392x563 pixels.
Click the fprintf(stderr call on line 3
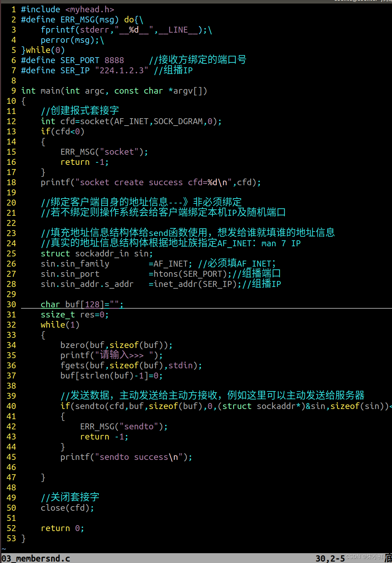pyautogui.click(x=126, y=30)
